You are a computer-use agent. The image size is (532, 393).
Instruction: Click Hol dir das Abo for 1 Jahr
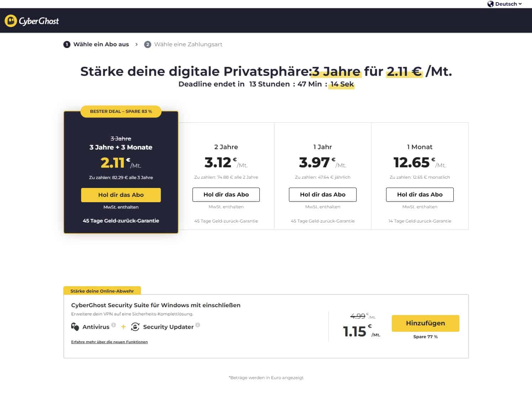click(x=323, y=195)
